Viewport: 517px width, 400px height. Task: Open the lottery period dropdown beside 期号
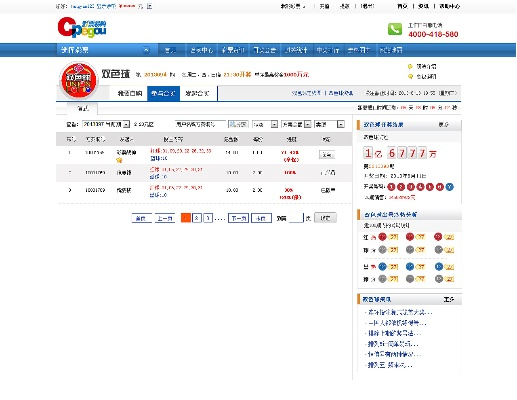(106, 124)
